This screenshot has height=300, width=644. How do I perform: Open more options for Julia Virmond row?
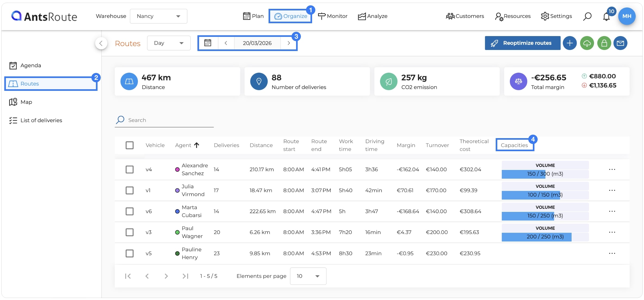(x=612, y=190)
